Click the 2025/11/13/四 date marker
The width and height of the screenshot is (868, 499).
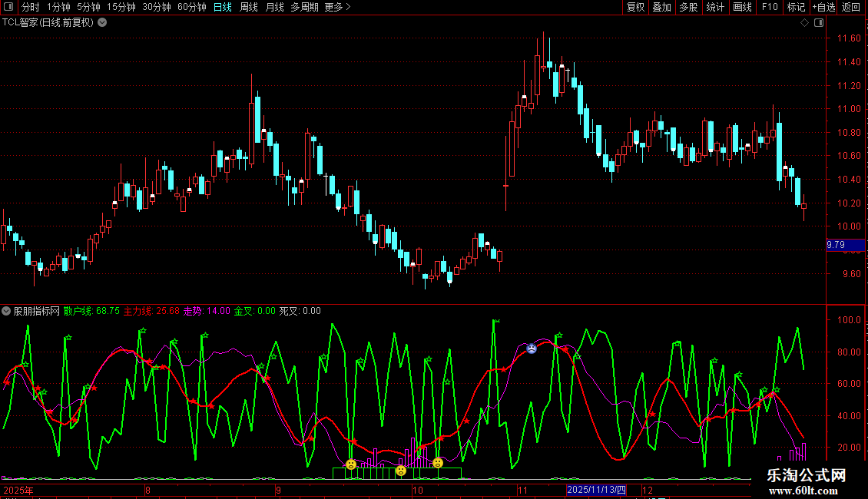597,490
